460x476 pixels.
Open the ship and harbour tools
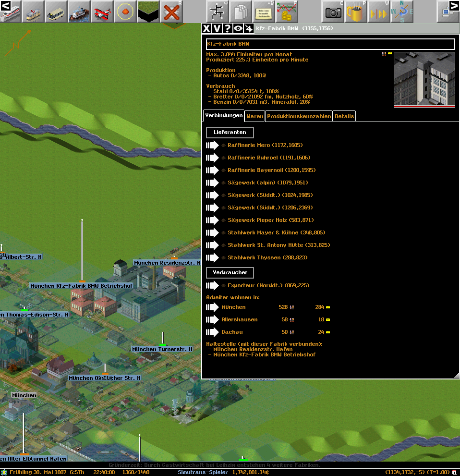80,12
